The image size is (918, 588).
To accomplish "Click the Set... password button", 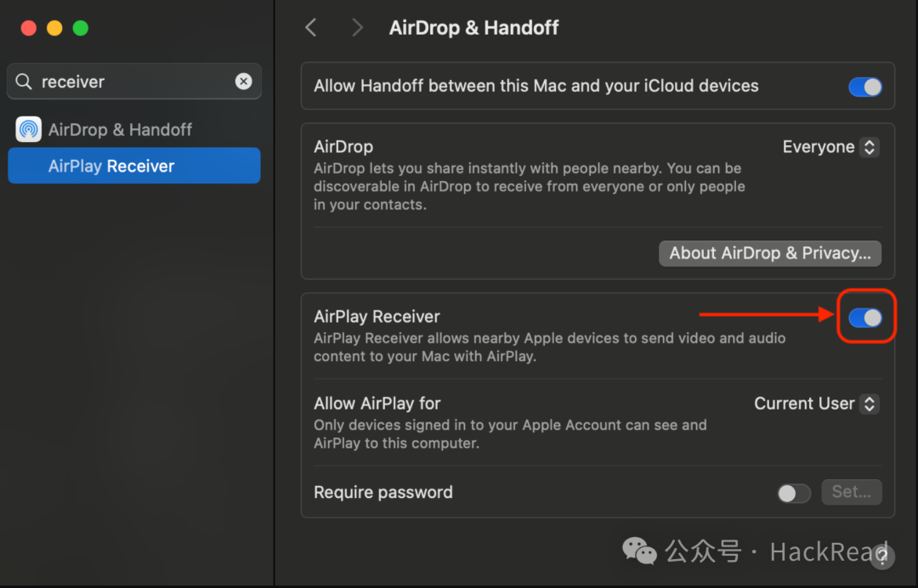I will coord(851,492).
